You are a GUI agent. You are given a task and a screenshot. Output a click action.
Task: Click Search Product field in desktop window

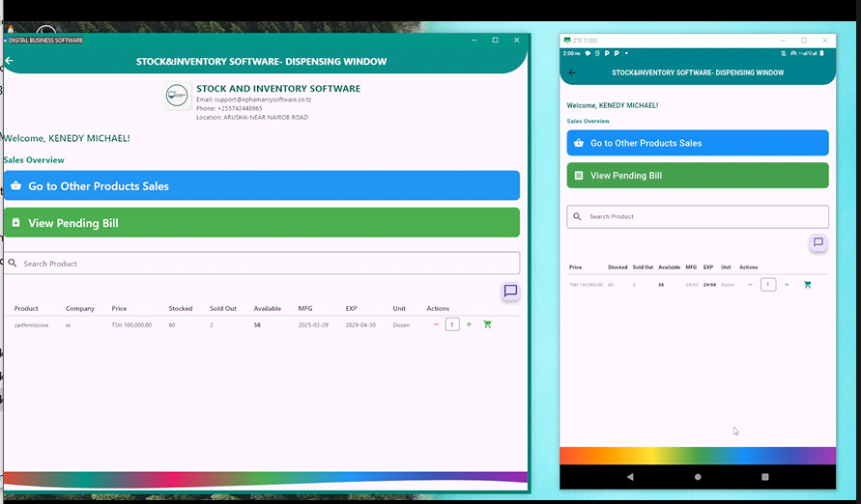pyautogui.click(x=261, y=264)
